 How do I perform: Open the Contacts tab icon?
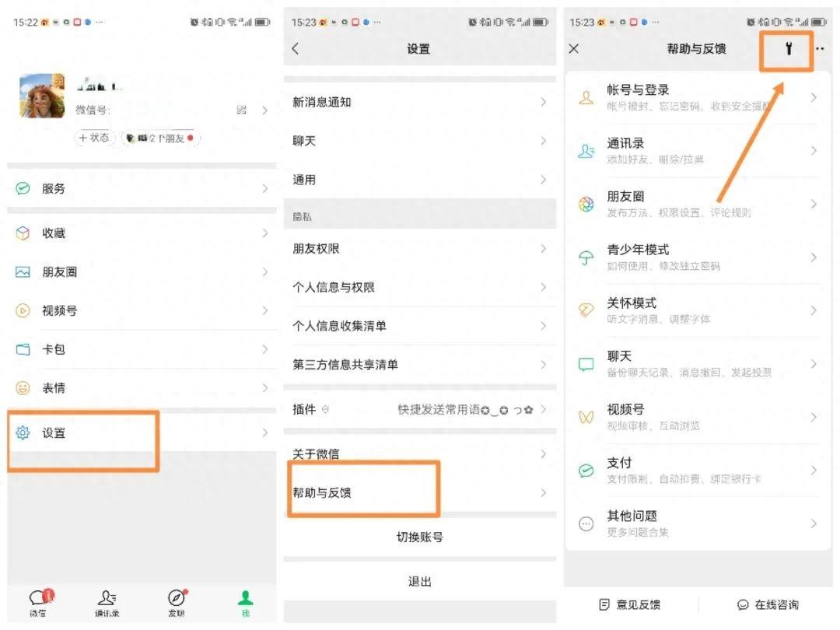click(x=107, y=598)
